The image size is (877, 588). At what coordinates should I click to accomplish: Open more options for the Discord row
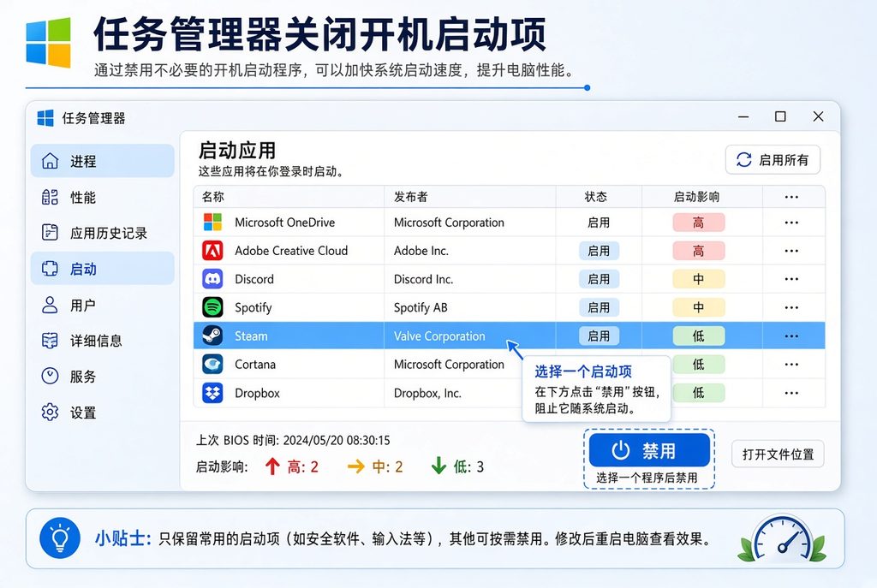coord(791,279)
